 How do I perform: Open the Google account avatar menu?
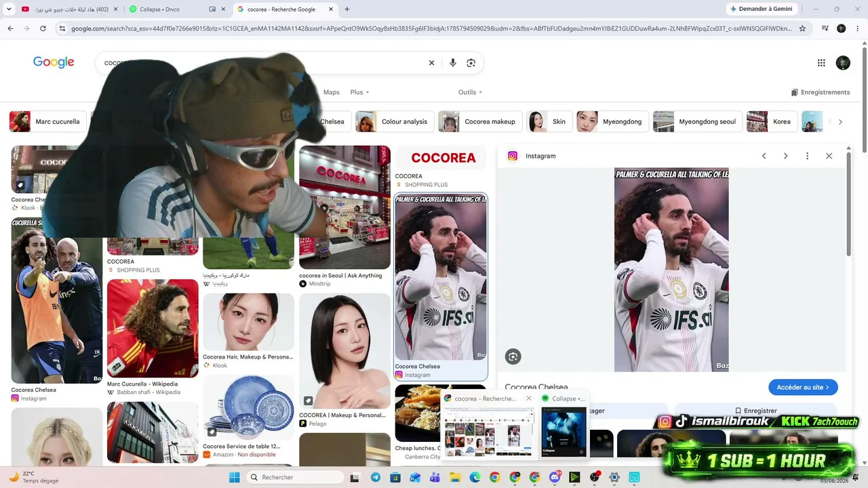[x=843, y=63]
